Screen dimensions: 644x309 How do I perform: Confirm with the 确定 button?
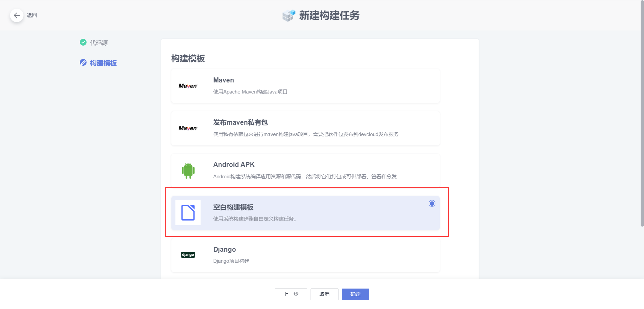pos(355,294)
